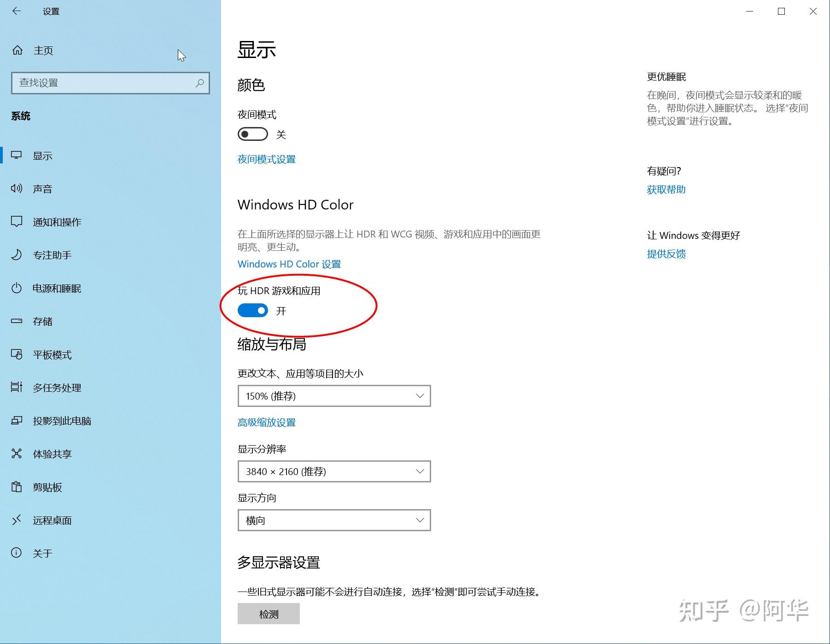This screenshot has width=830, height=644.
Task: Click the 获取帮助 link
Action: (666, 190)
